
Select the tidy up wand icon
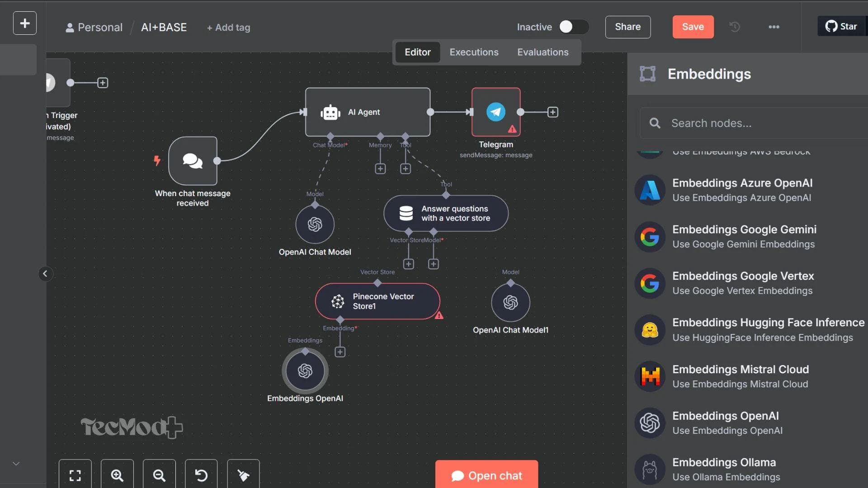[243, 475]
